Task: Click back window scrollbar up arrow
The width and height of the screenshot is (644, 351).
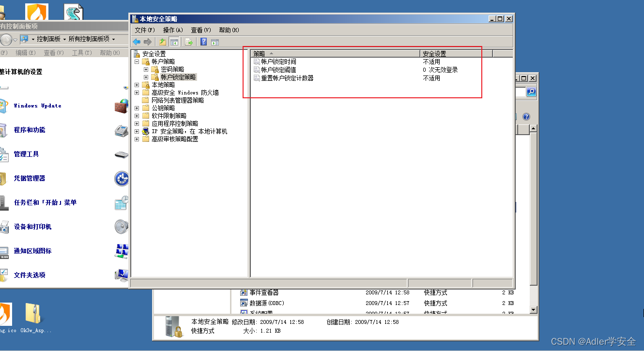Action: tap(534, 128)
